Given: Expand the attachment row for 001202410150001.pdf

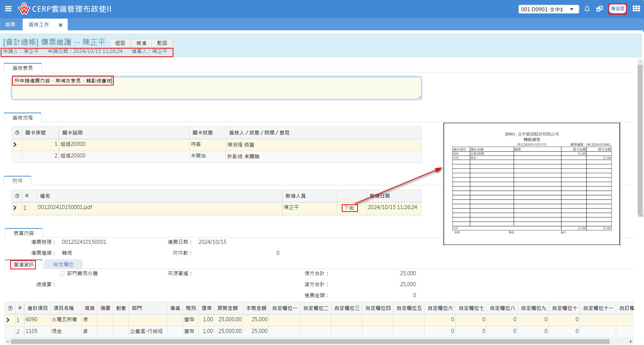Looking at the screenshot, I should point(15,208).
